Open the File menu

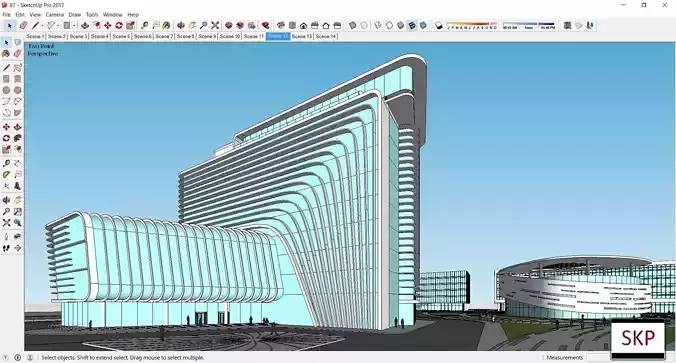[6, 15]
